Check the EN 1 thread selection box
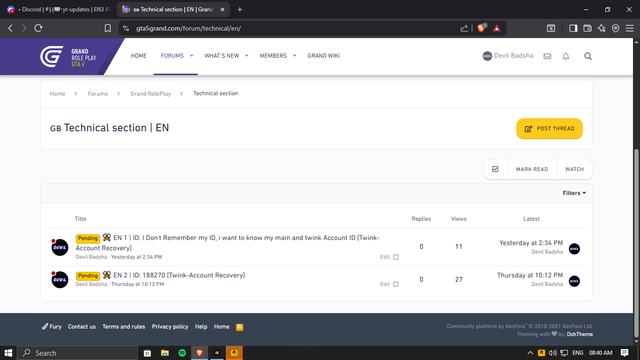 [396, 257]
